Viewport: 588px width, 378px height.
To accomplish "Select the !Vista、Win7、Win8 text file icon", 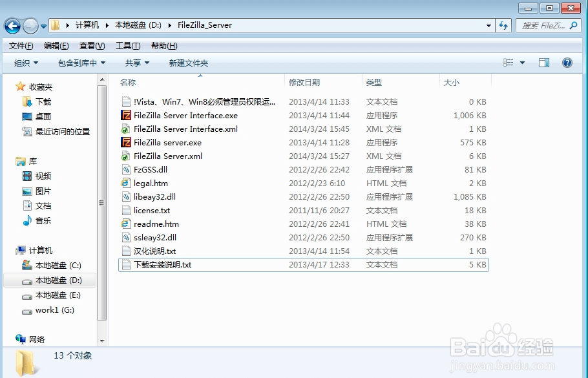I will point(126,101).
